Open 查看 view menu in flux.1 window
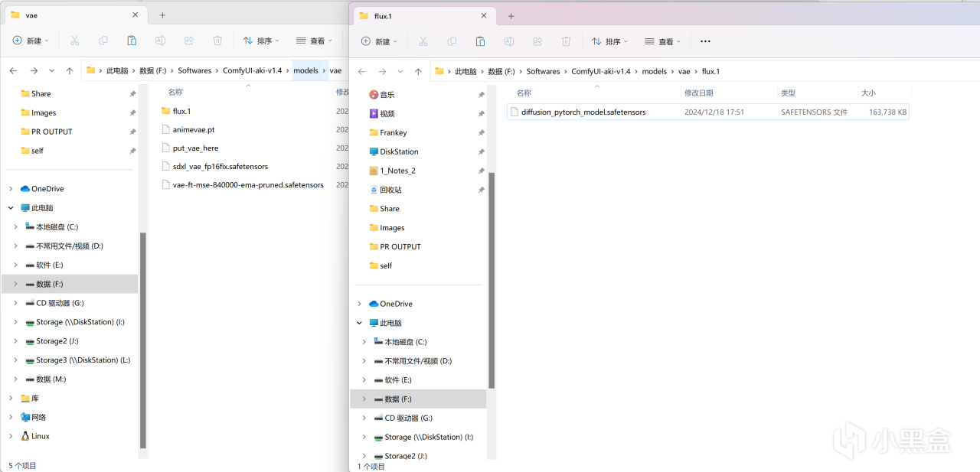The width and height of the screenshot is (980, 472). tap(662, 41)
